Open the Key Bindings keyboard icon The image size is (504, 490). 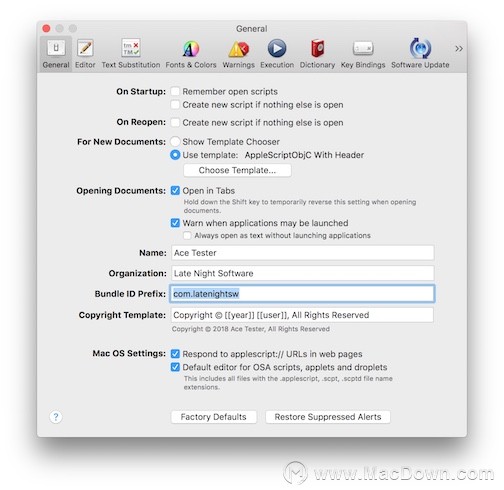point(363,49)
